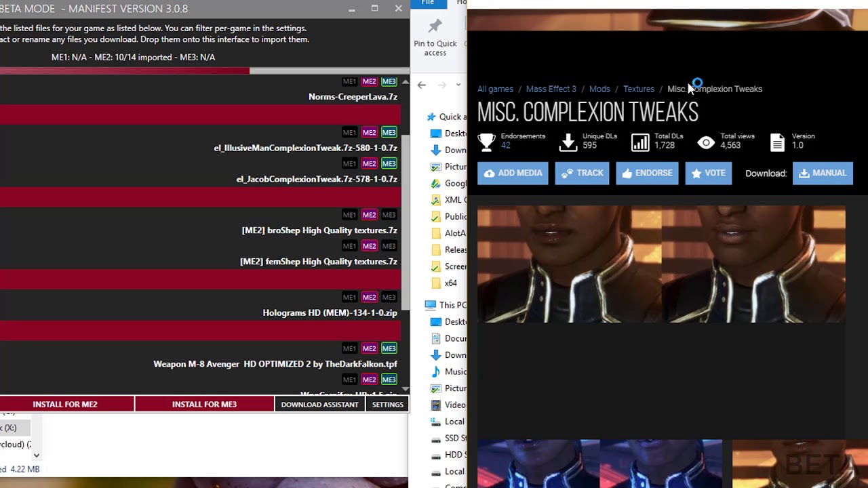Select Weapon M-8 Avenger HD OPTIMIZED 2 entry

tap(275, 364)
